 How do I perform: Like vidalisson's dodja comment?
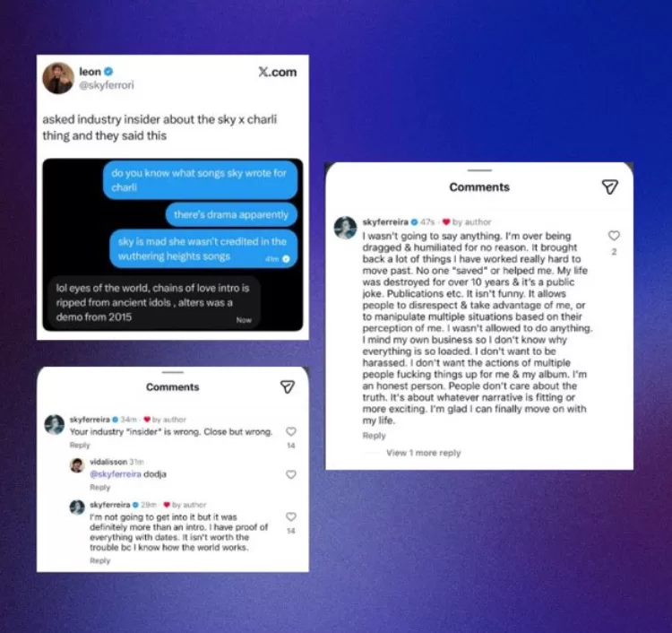point(291,474)
